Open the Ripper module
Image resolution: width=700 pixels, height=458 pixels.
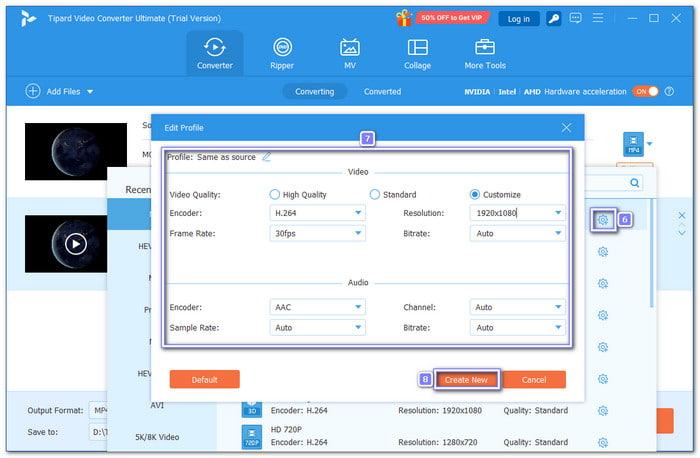tap(283, 53)
